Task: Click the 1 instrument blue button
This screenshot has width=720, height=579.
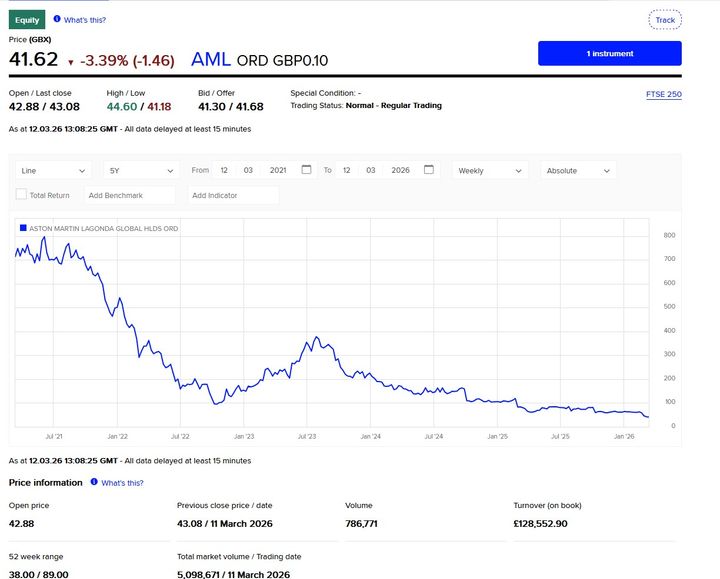Action: pyautogui.click(x=609, y=53)
